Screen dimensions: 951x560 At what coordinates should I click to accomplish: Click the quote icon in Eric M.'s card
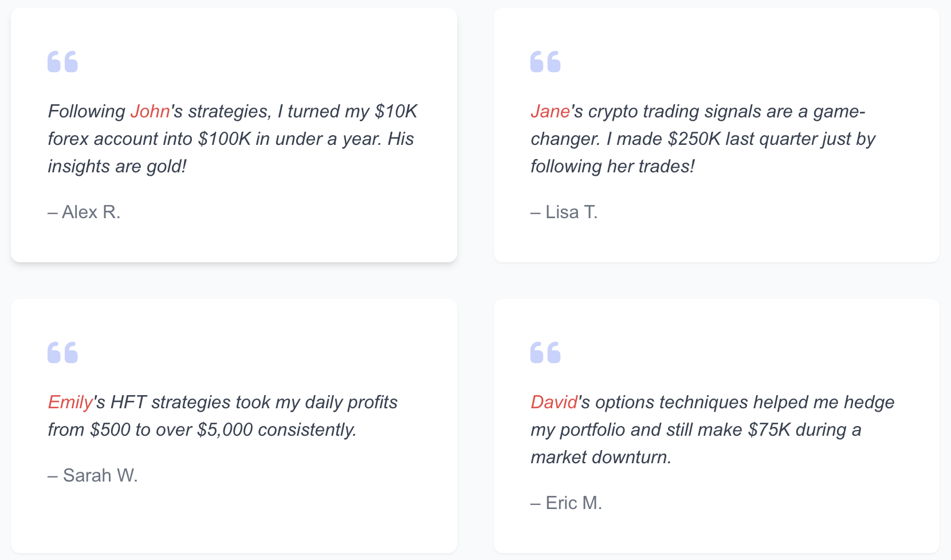[545, 352]
